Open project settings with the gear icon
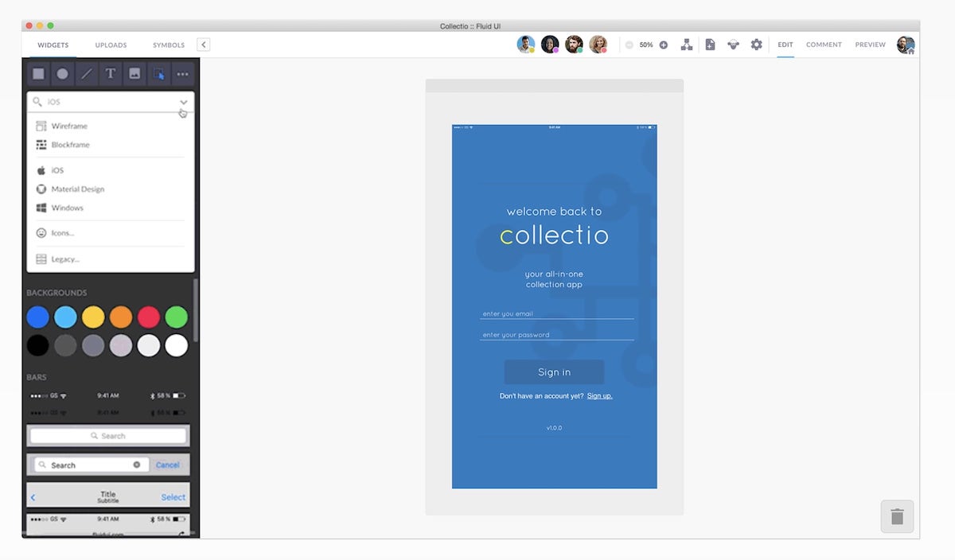The image size is (955, 560). click(755, 45)
